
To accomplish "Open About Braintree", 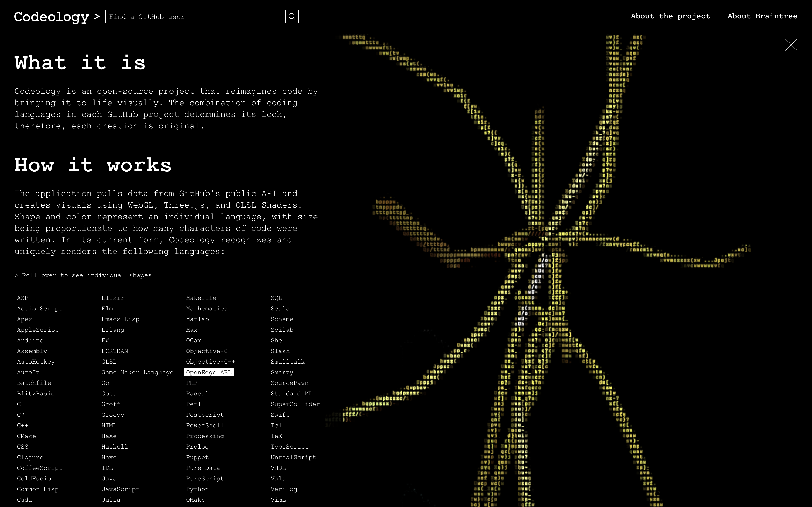I will point(762,16).
